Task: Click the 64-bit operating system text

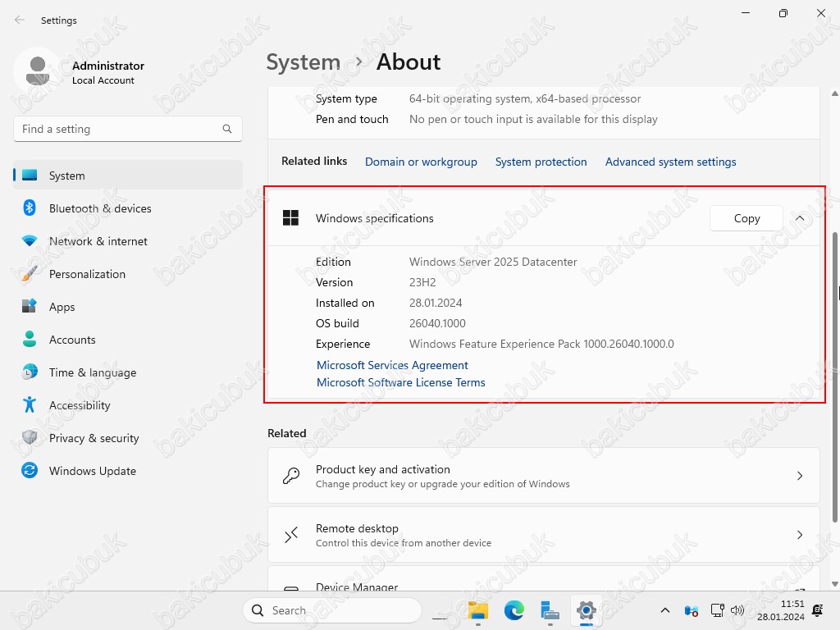Action: pos(524,98)
